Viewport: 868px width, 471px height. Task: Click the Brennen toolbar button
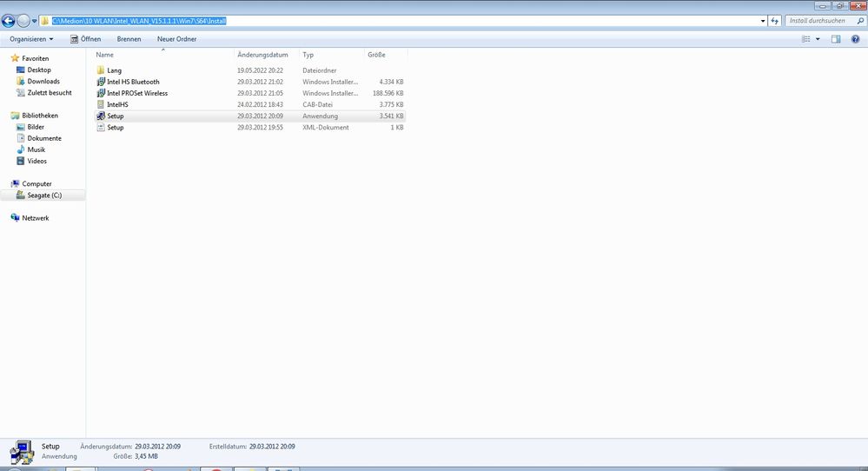click(129, 39)
